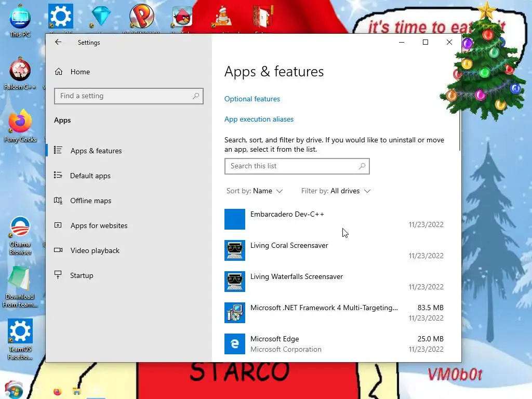532x399 pixels.
Task: Click the Home house icon
Action: (59, 72)
